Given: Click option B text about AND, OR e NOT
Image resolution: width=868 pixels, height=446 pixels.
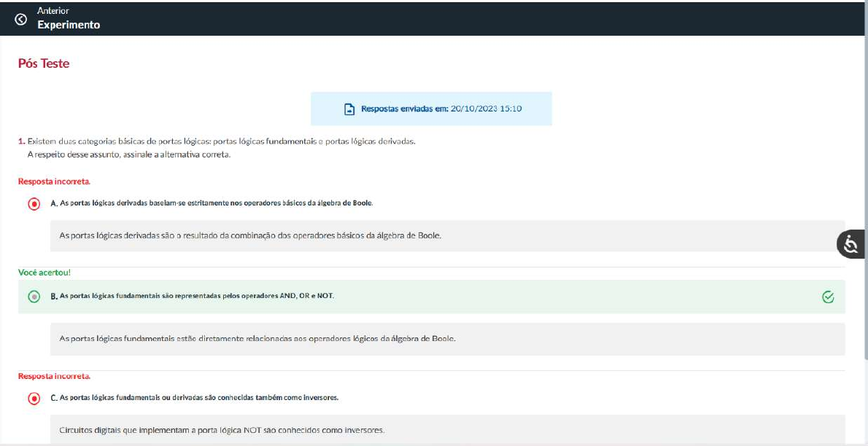Looking at the screenshot, I should point(193,296).
